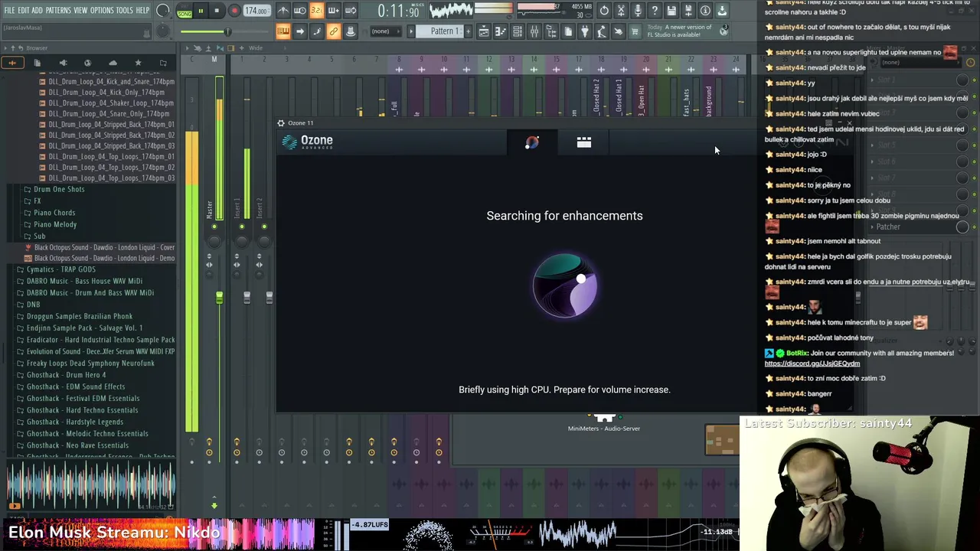980x551 pixels.
Task: Select the browser starred favorites tab
Action: (138, 63)
